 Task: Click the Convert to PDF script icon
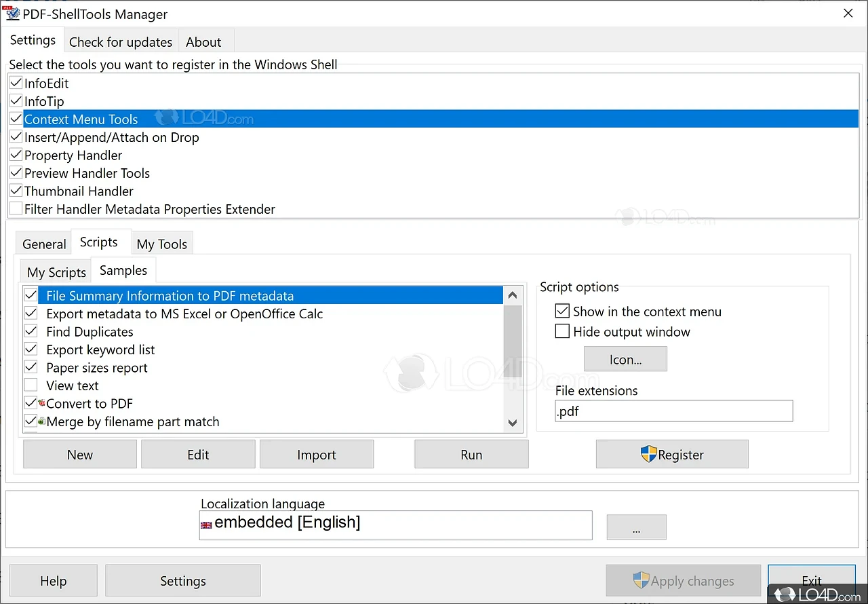pyautogui.click(x=42, y=403)
